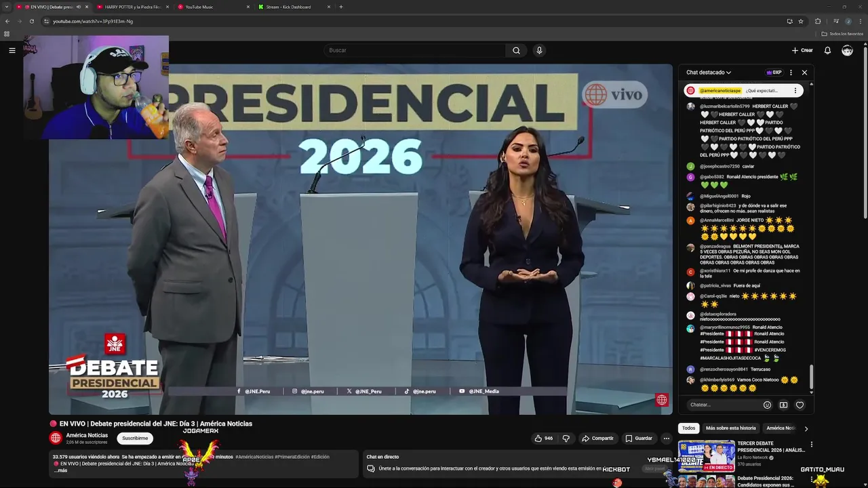Open Tercer Debate Presidencial 2026 thumbnail
Image resolution: width=868 pixels, height=488 pixels.
pos(706,456)
